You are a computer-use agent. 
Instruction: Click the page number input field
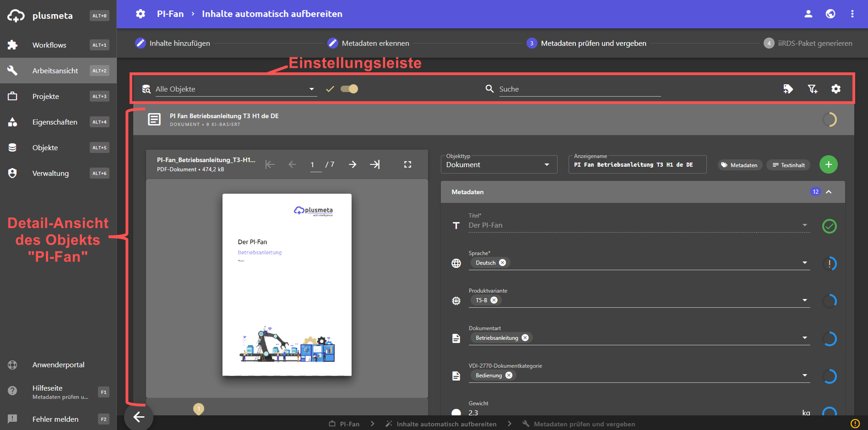click(315, 164)
